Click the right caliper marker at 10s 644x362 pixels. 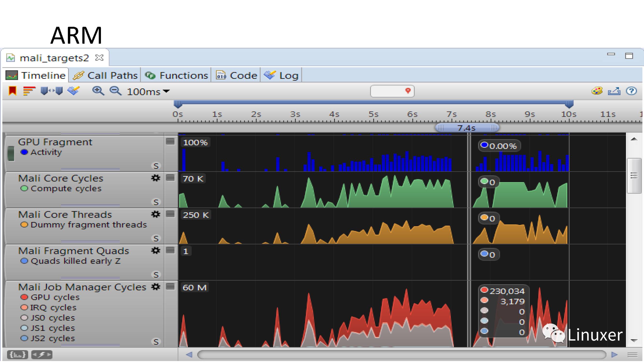[569, 104]
